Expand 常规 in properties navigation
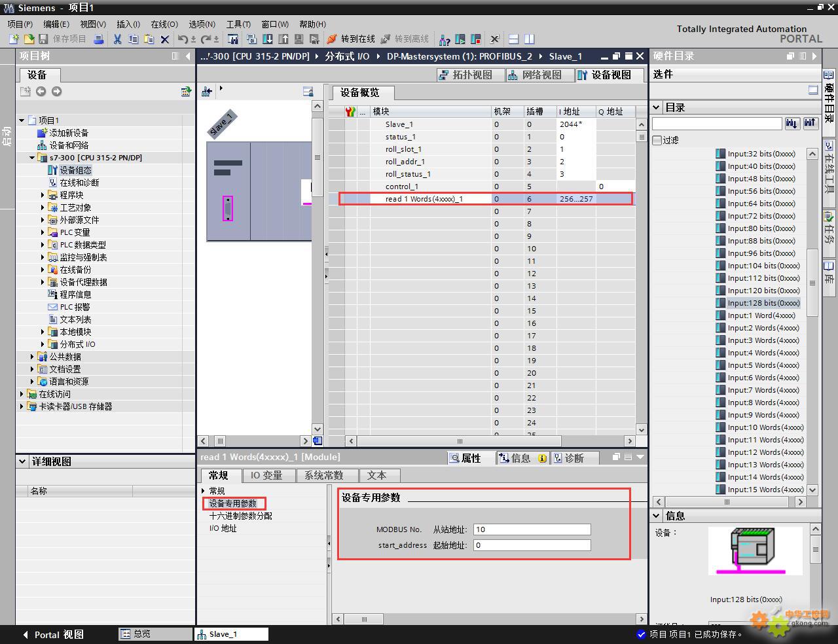Screen dimensions: 838x644 click(x=204, y=491)
